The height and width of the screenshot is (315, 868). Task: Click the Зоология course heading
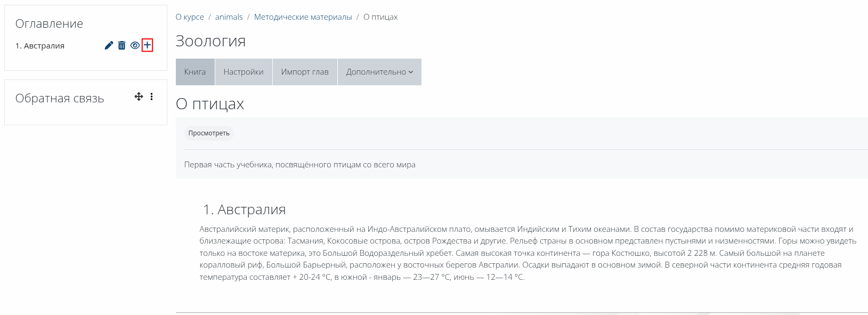tap(210, 41)
